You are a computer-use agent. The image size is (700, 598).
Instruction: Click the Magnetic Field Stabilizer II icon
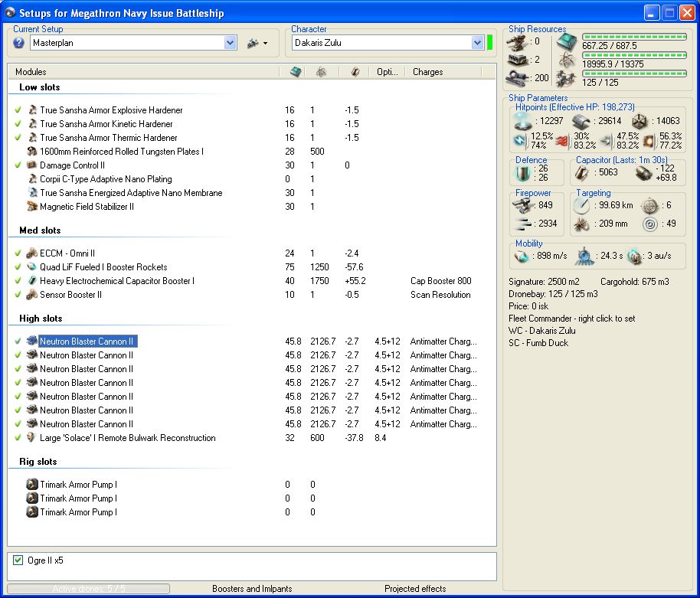(x=31, y=207)
